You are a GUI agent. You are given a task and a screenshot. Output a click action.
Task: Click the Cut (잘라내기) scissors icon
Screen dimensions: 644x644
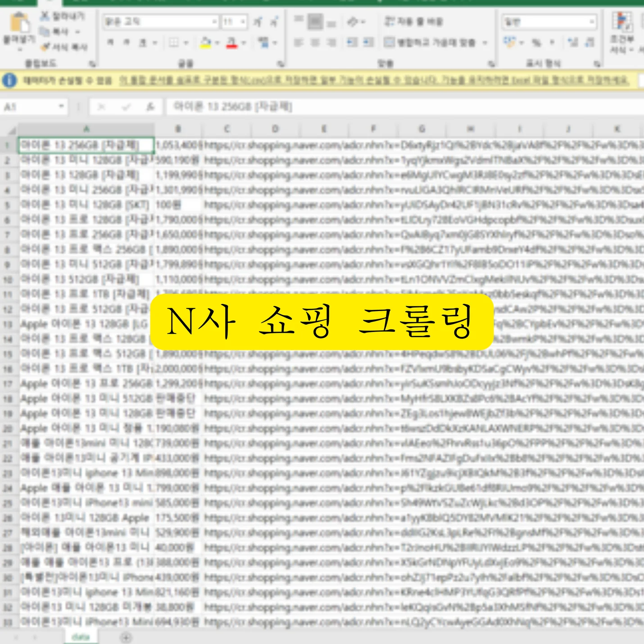pos(45,17)
